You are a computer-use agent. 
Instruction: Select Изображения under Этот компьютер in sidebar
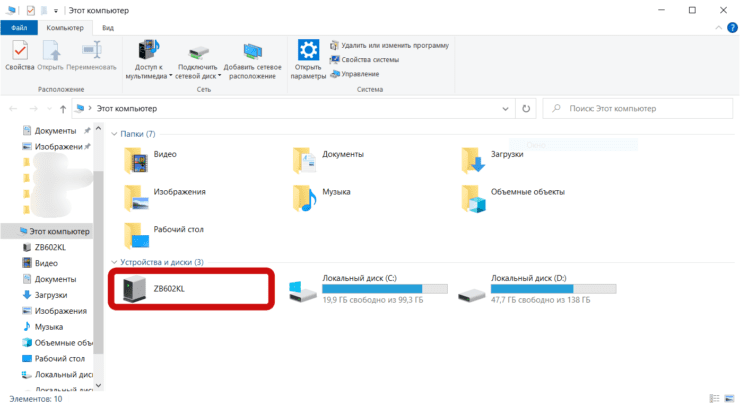[x=55, y=311]
